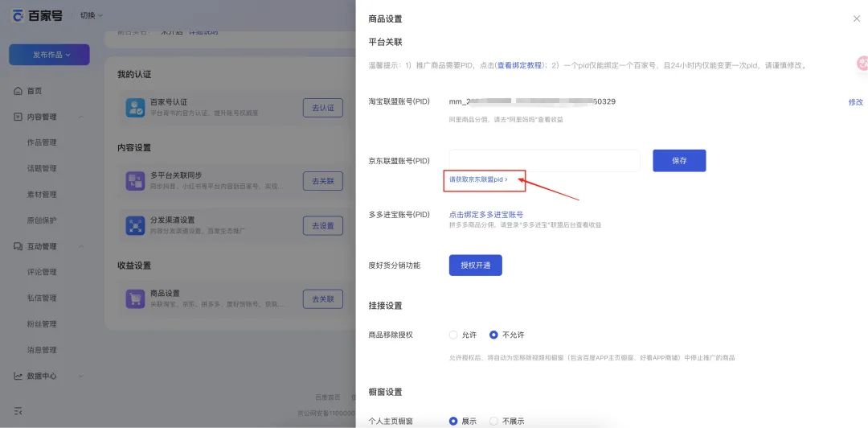
Task: Click the 授权开通 button
Action: [476, 265]
